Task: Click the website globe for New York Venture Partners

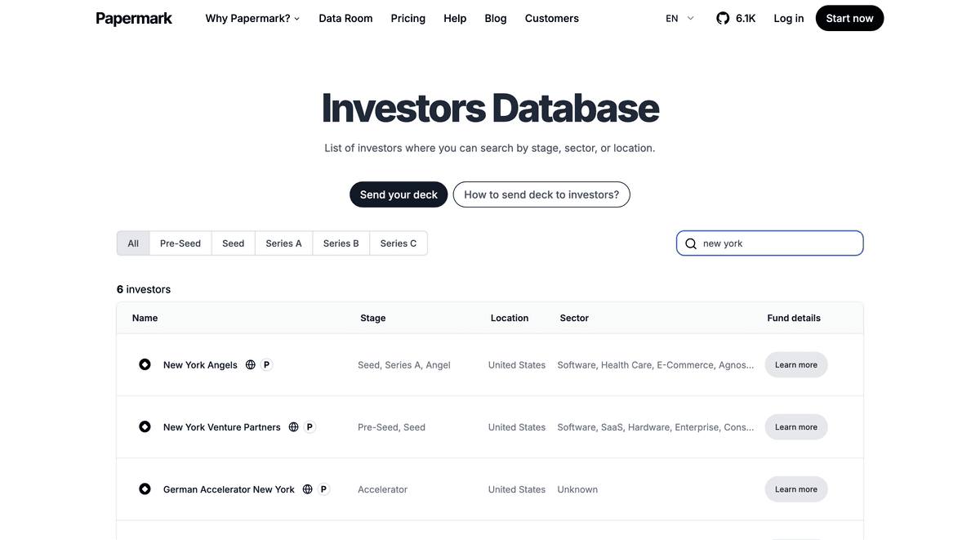Action: tap(292, 426)
